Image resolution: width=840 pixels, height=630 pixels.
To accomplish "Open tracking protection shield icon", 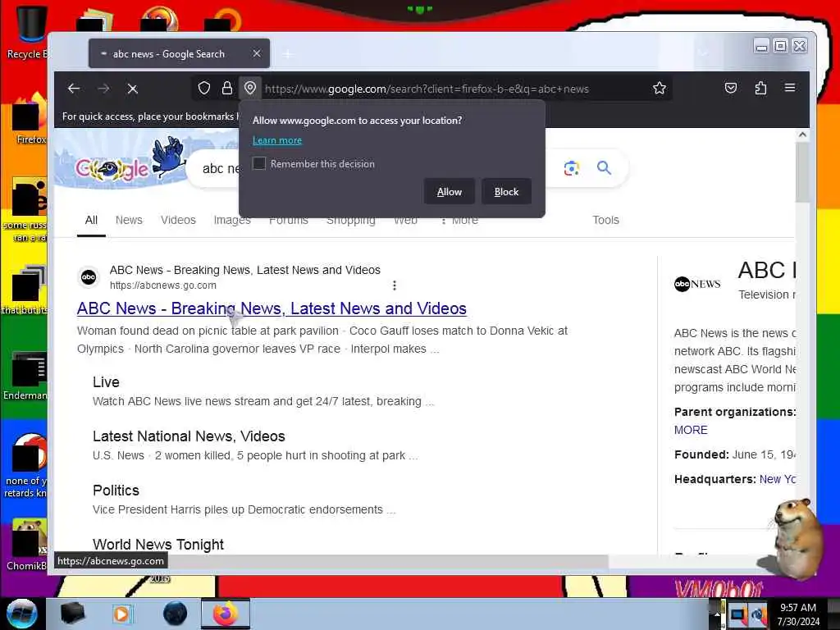I will [204, 89].
